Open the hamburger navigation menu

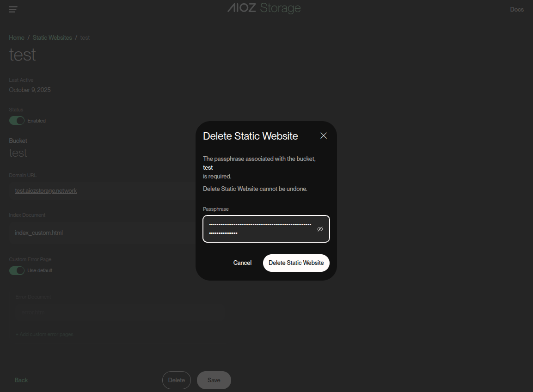[x=13, y=9]
